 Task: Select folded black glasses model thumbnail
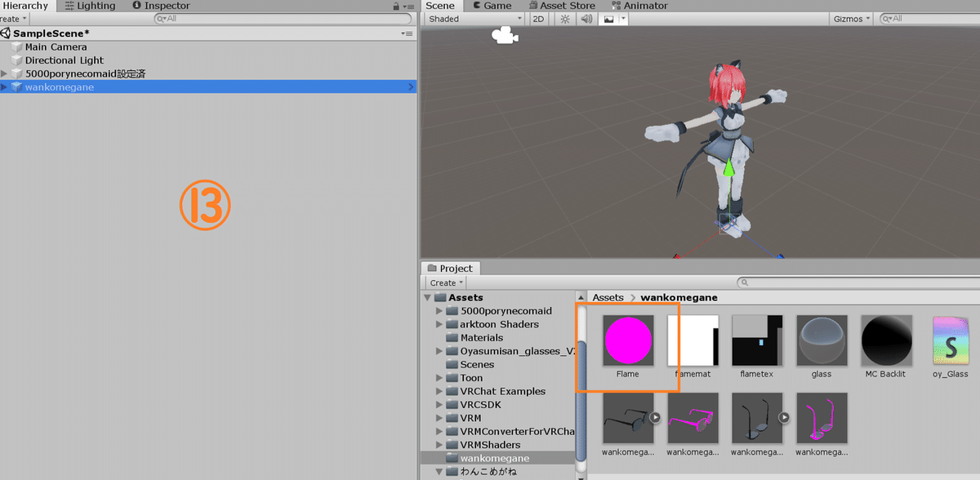[757, 418]
